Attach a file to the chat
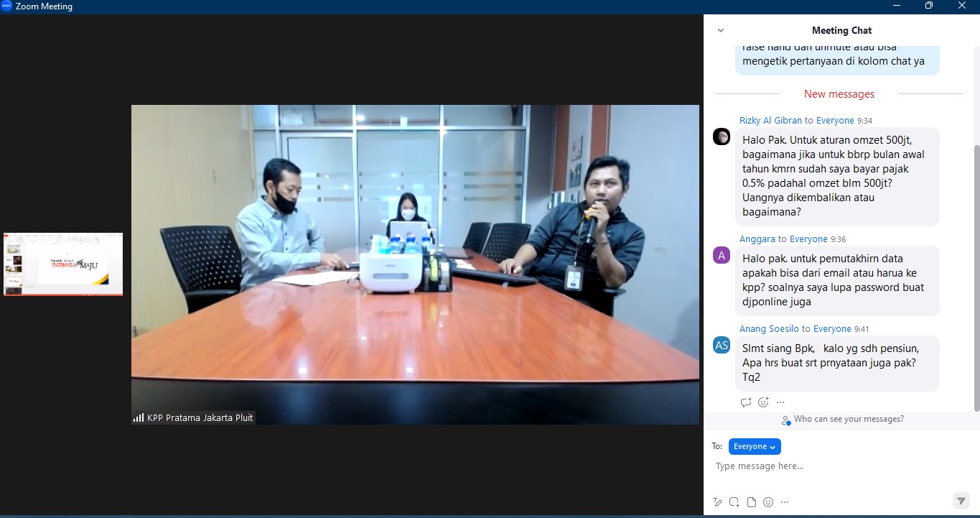Viewport: 980px width, 518px height. (x=751, y=502)
